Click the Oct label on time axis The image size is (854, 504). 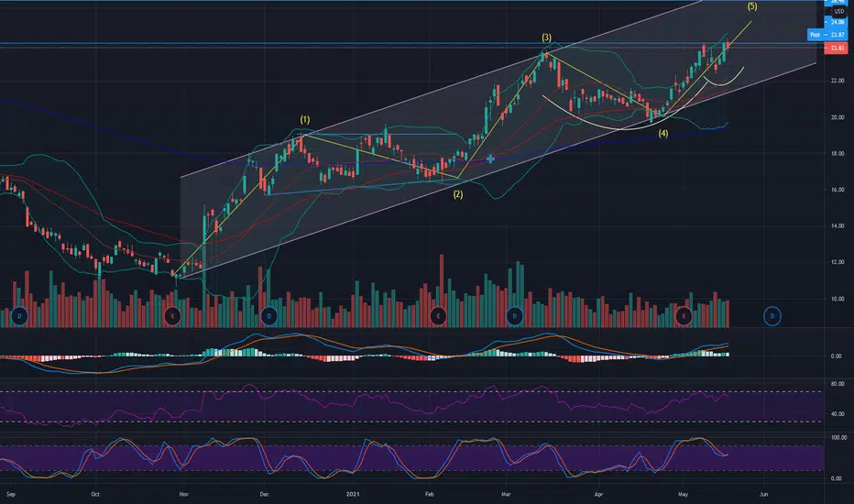95,495
